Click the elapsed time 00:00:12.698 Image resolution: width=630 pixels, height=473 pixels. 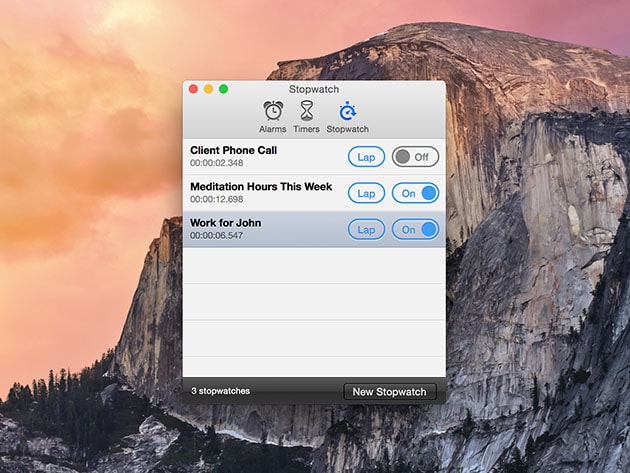coord(217,199)
